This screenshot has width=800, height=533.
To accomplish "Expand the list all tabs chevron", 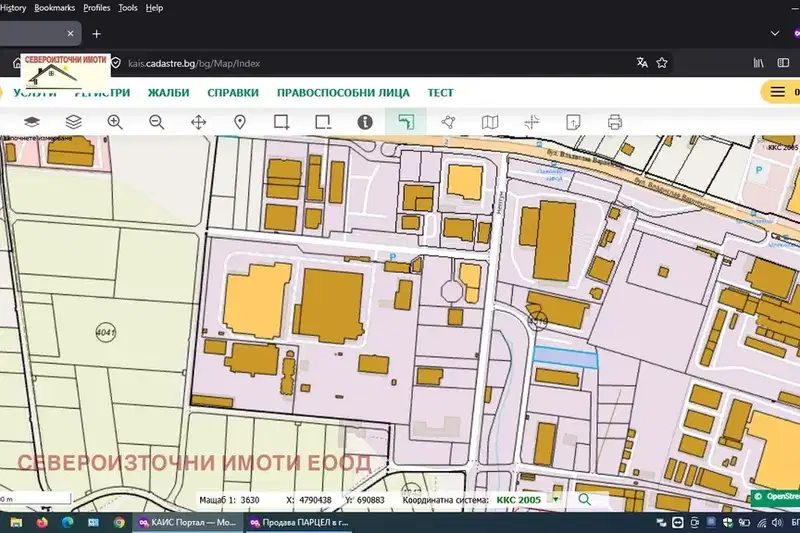I will [x=774, y=33].
